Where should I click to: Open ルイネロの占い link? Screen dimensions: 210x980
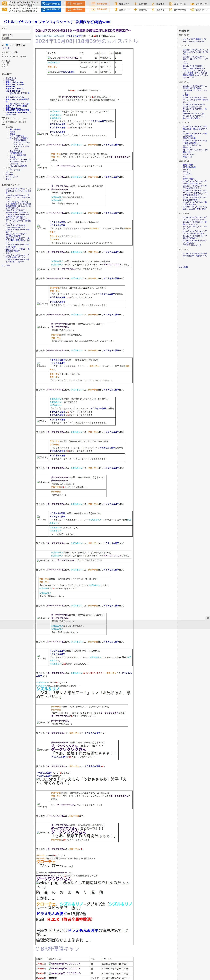pyautogui.click(x=189, y=155)
